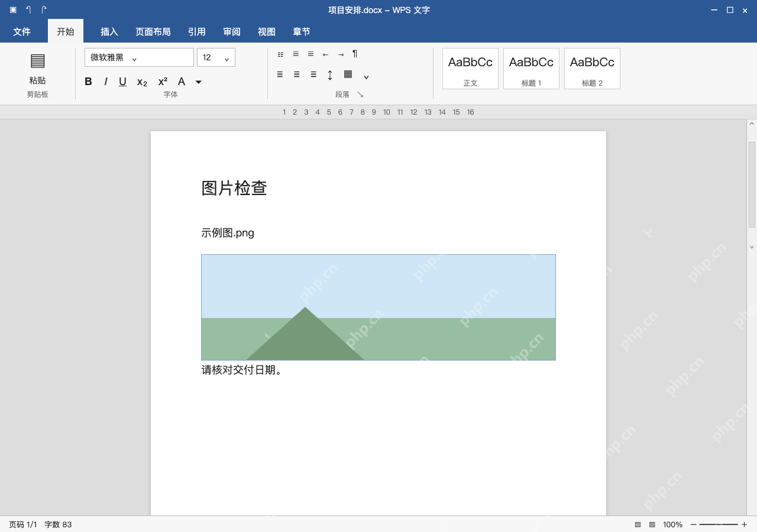Toggle subscript x₂ formatting
The image size is (757, 532).
tap(142, 82)
